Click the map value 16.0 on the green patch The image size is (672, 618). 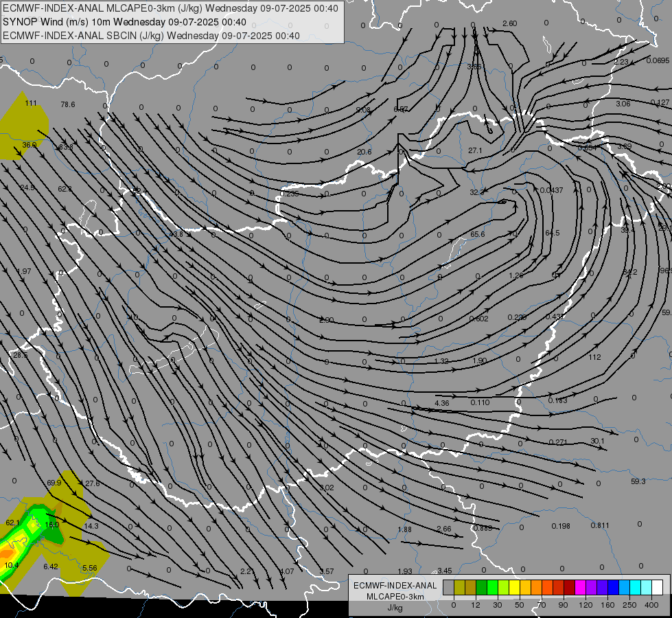click(x=52, y=524)
